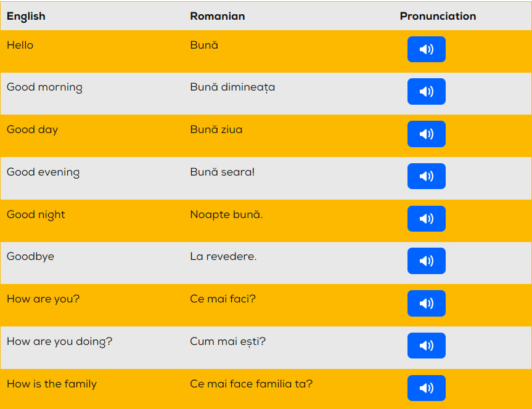
Task: Click the "Good morning" row text
Action: 44,87
